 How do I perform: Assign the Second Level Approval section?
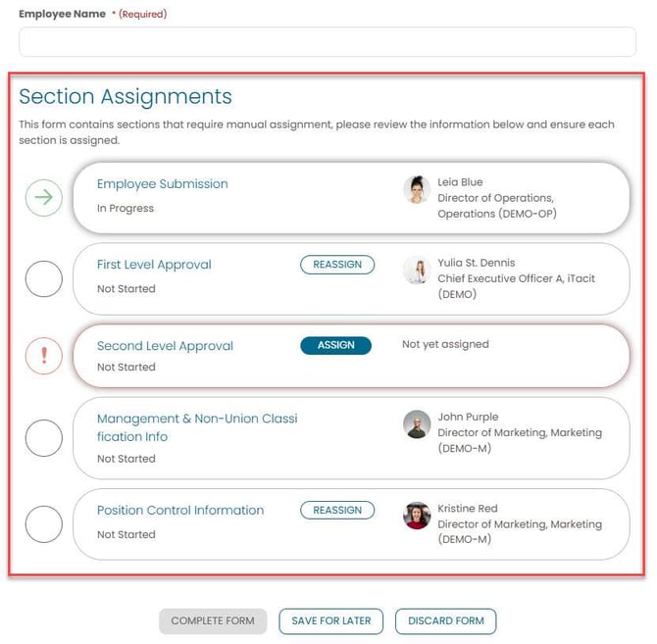(335, 345)
